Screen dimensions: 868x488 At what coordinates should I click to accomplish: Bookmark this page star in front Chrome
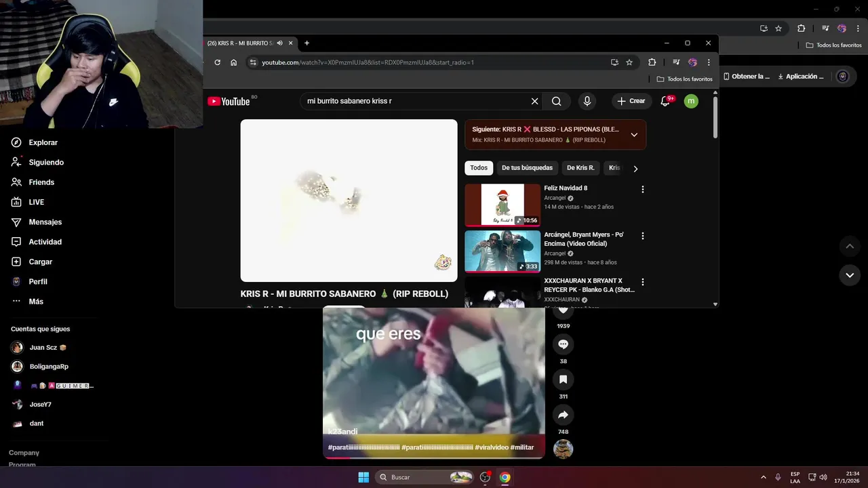(x=629, y=62)
